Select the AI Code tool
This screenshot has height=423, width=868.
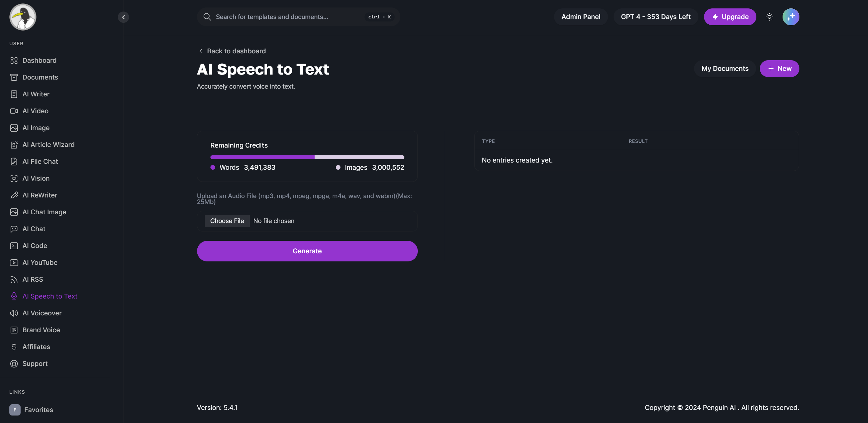pos(35,246)
